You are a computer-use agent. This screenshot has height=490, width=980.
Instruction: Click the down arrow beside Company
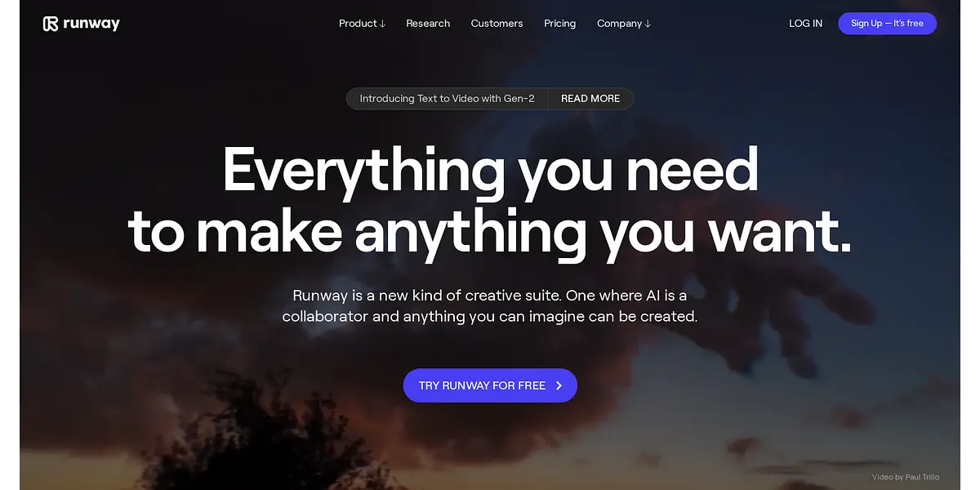pos(648,24)
